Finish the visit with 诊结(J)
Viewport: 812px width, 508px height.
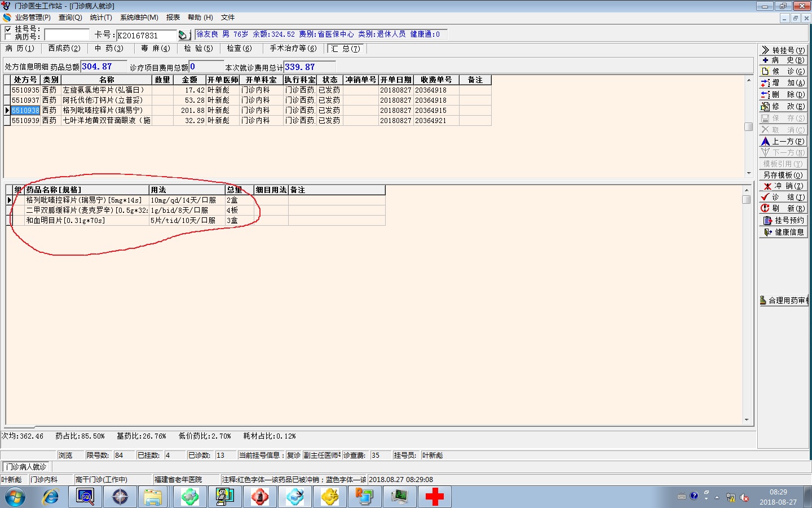click(x=783, y=198)
